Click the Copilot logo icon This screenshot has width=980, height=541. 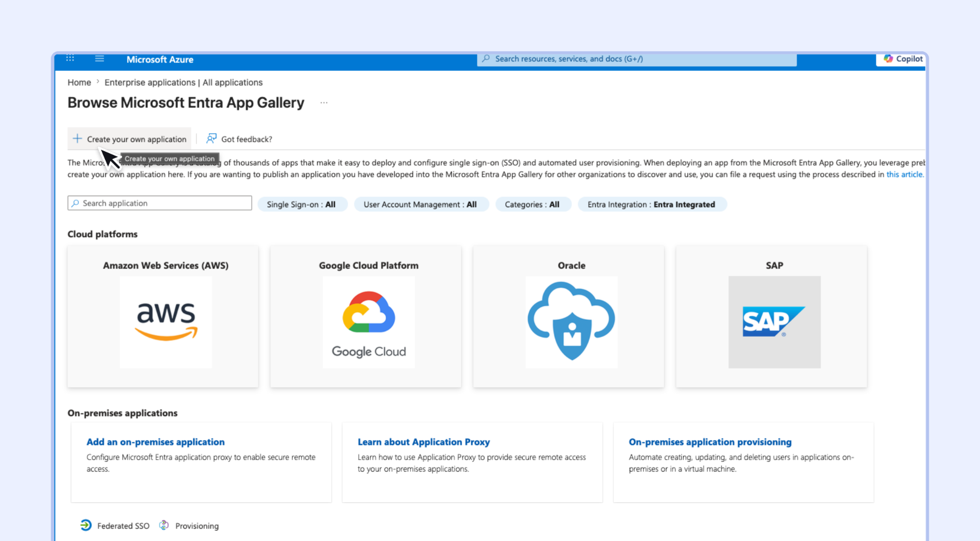[888, 58]
